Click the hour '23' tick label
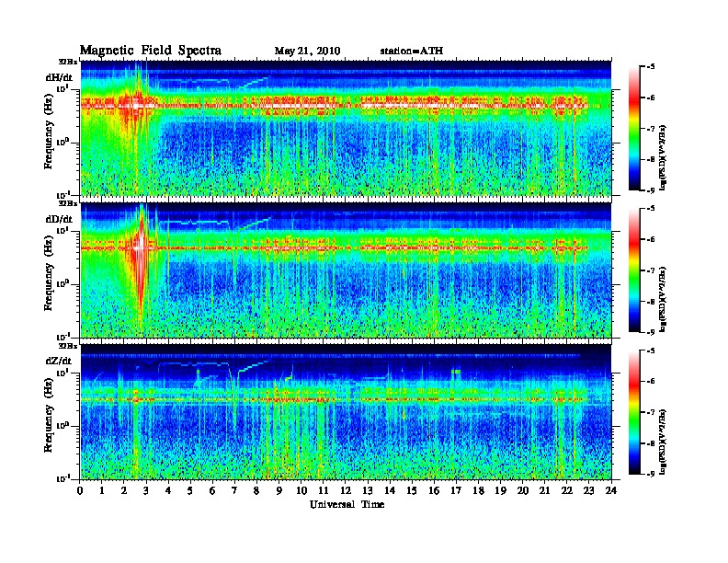Screen dimensions: 728x563 click(x=589, y=490)
